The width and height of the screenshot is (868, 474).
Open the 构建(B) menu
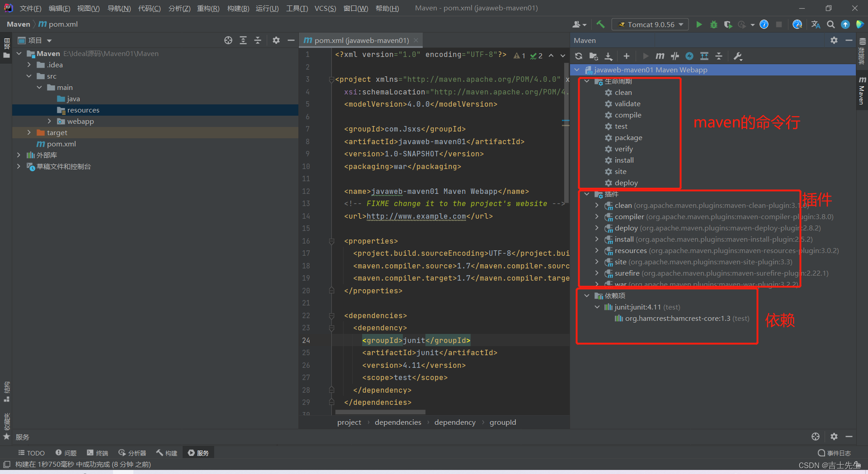click(x=238, y=8)
